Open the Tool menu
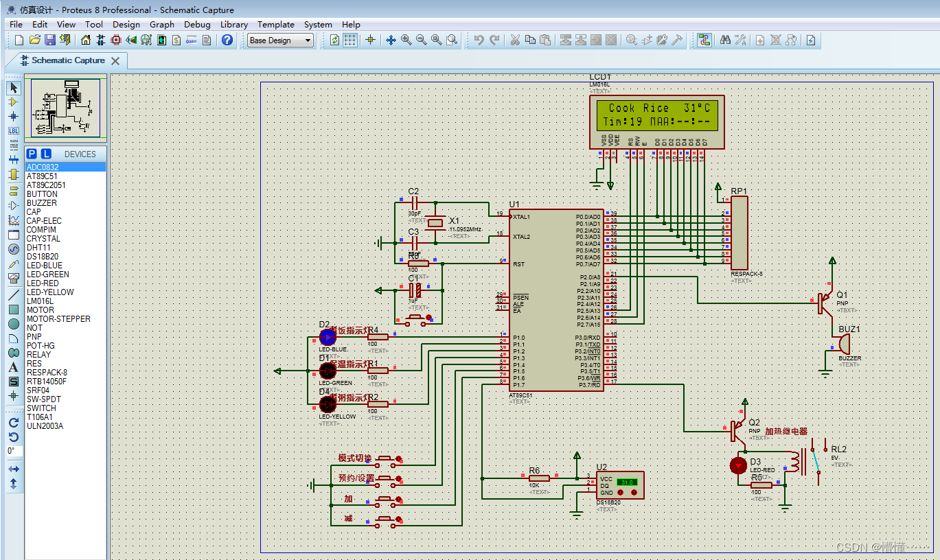Image resolution: width=940 pixels, height=560 pixels. (x=94, y=24)
